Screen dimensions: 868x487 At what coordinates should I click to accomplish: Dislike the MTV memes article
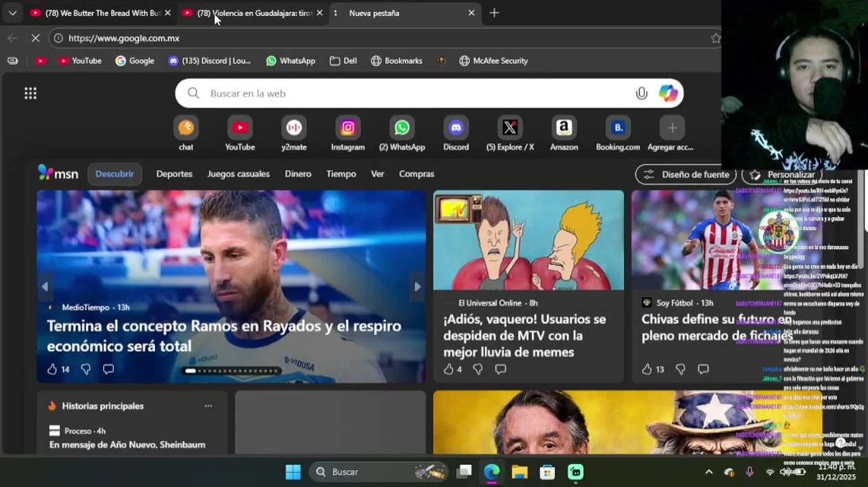point(478,369)
